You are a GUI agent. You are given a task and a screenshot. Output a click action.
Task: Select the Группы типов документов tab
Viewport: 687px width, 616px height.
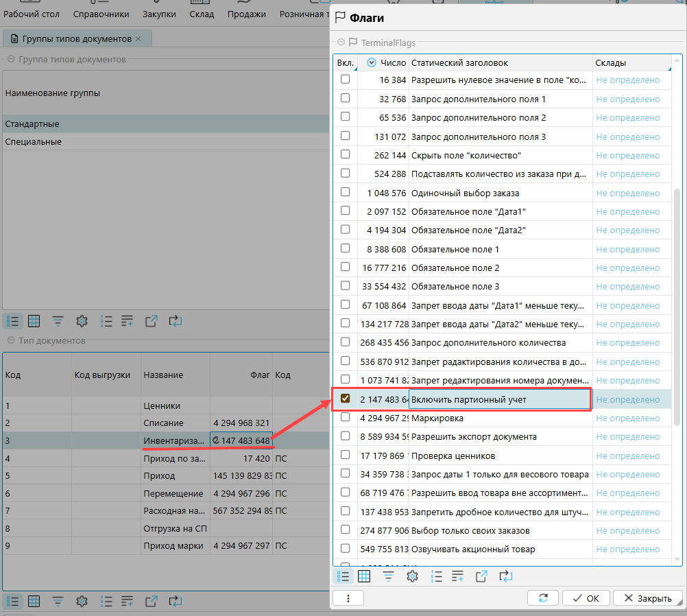pyautogui.click(x=77, y=38)
